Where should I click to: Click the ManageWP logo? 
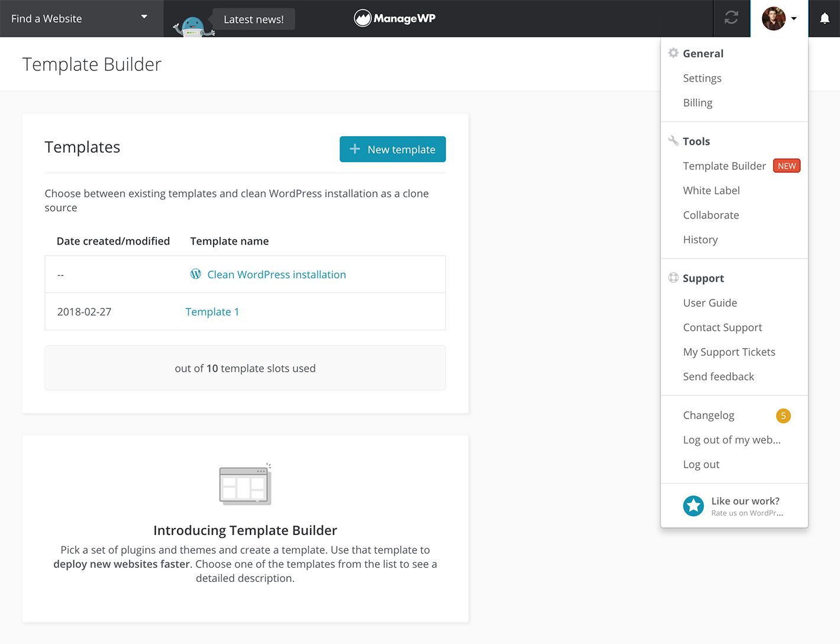[x=395, y=18]
